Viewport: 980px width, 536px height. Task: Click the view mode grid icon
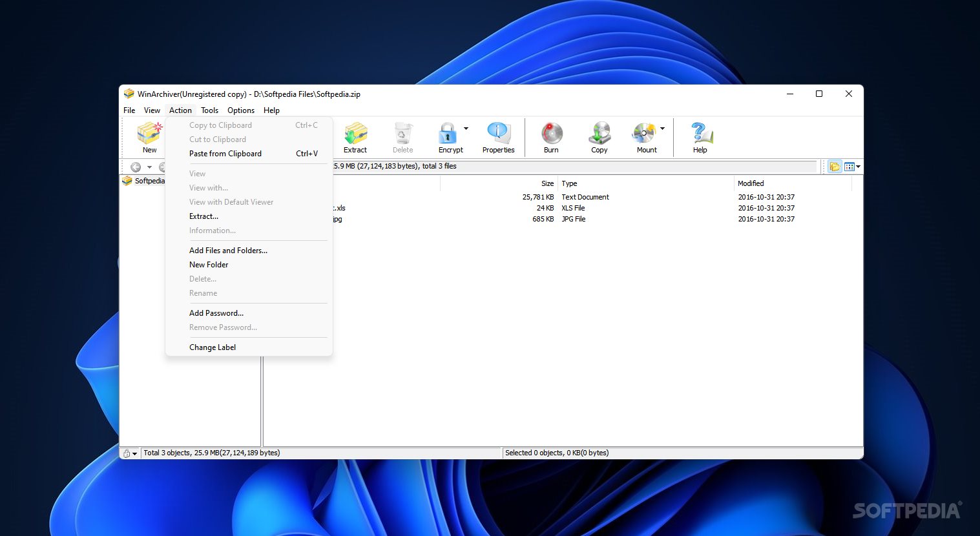[x=850, y=167]
